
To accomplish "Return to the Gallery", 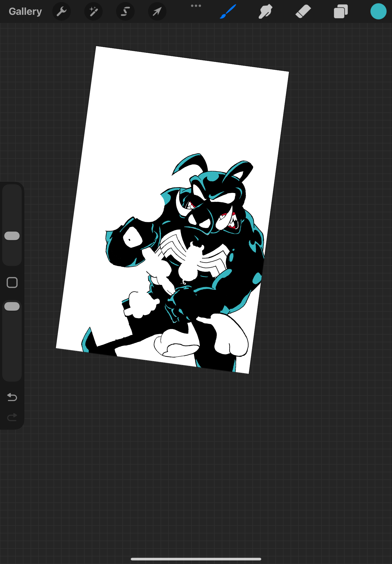I will coord(25,11).
